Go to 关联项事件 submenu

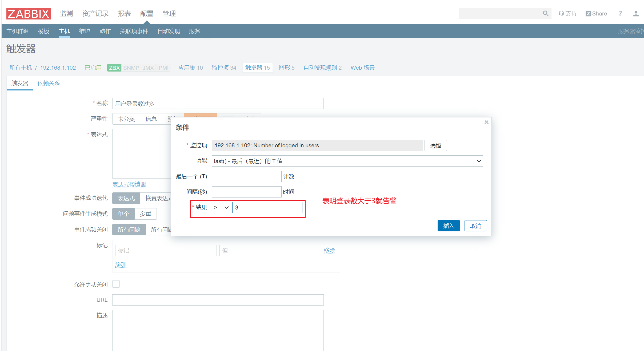click(x=134, y=31)
